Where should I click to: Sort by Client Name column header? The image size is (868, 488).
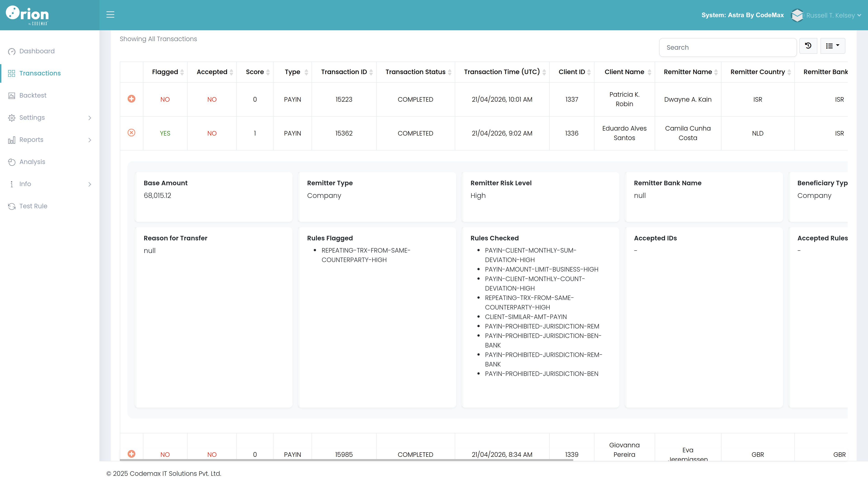[x=624, y=72]
